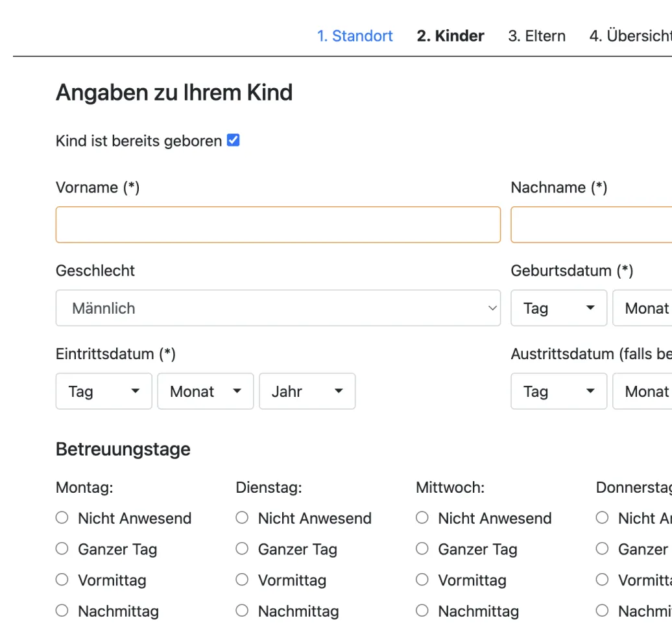Viewport: 672px width, 638px height.
Task: Click the Vorname (*) label
Action: pyautogui.click(x=98, y=187)
